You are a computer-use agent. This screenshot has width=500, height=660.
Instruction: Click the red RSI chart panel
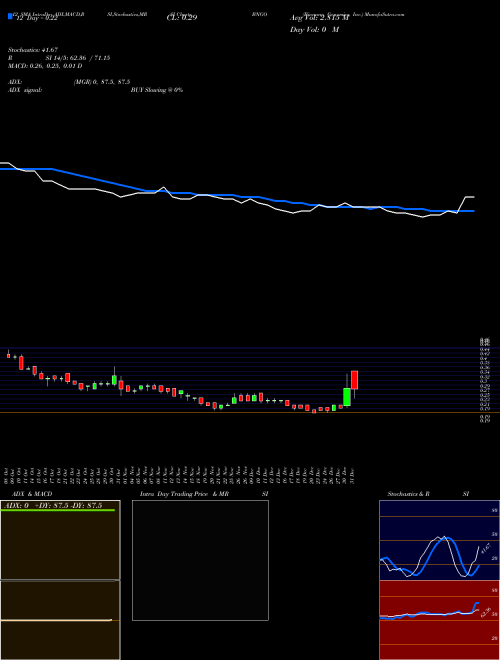click(439, 620)
